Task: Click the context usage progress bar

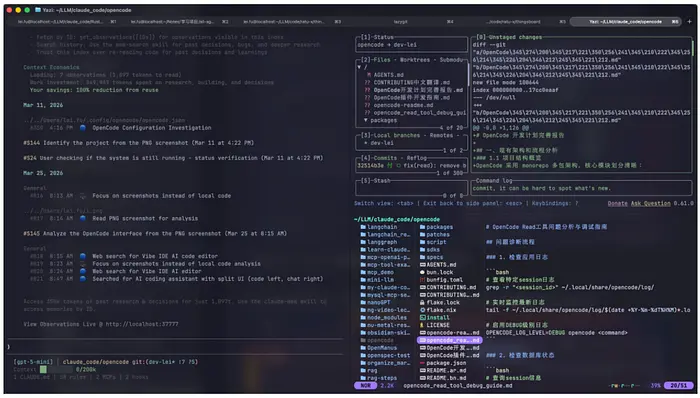Action: (x=55, y=369)
